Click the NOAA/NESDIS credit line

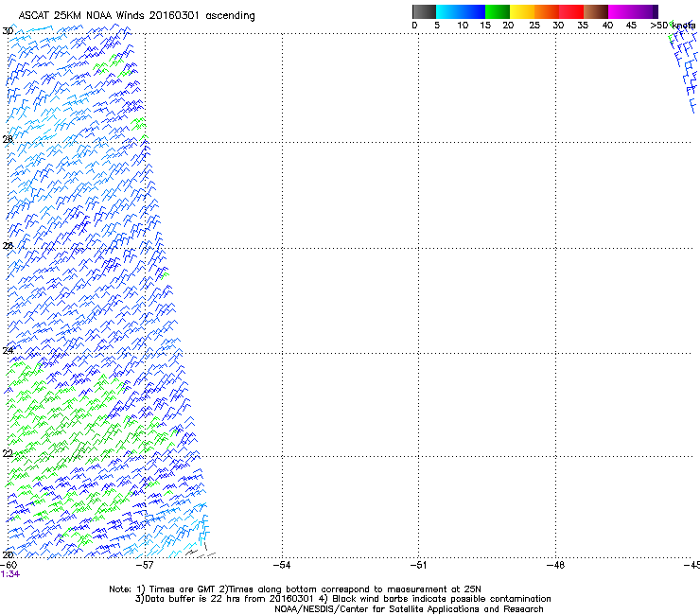pyautogui.click(x=409, y=609)
